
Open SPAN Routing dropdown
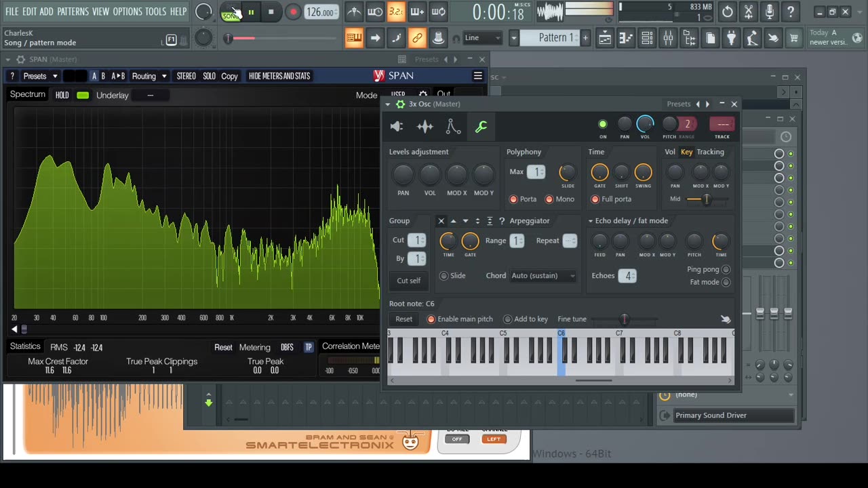149,76
